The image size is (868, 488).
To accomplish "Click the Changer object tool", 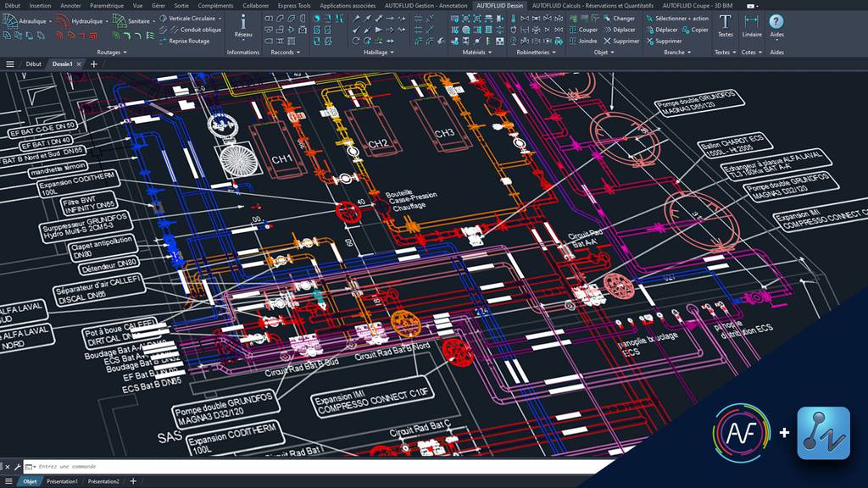I will (619, 19).
